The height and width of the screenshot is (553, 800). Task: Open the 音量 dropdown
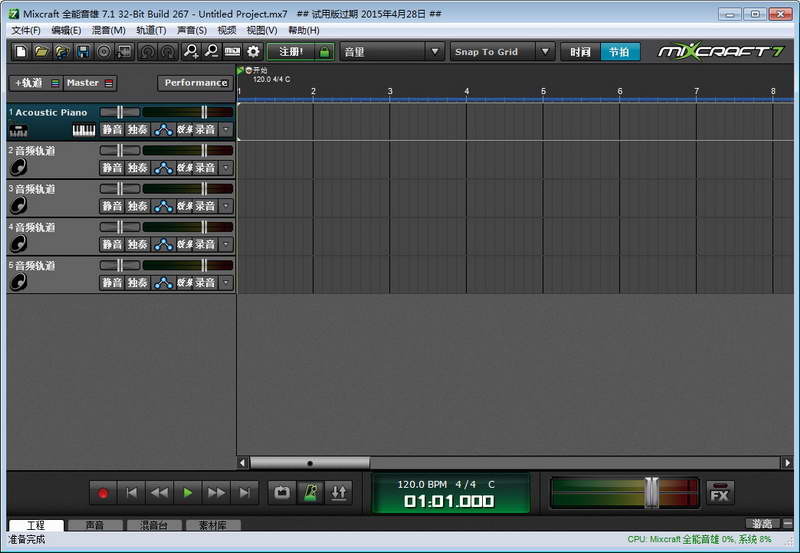click(x=391, y=52)
